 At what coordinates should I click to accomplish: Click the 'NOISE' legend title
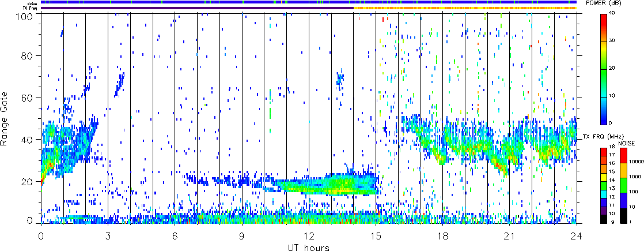[x=626, y=143]
